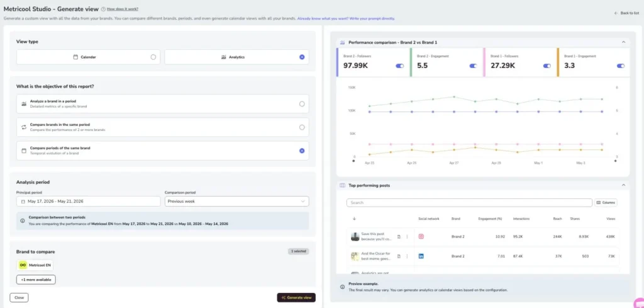Click the table icon next to Top performing posts
This screenshot has height=308, width=644.
click(343, 185)
